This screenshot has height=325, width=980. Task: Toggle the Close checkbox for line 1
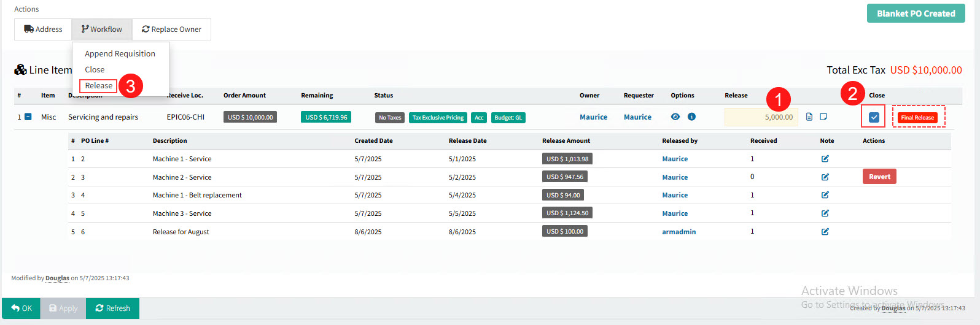coord(874,117)
